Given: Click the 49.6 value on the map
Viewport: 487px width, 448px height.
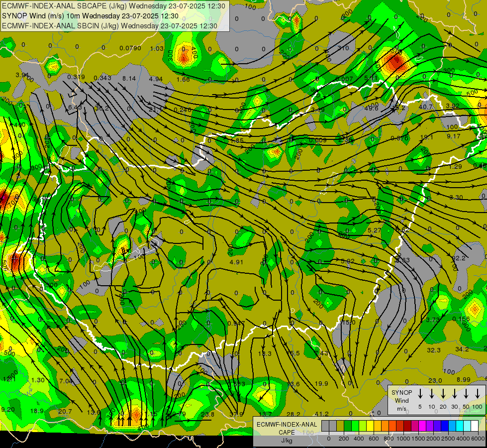Looking at the screenshot, I should [x=372, y=108].
